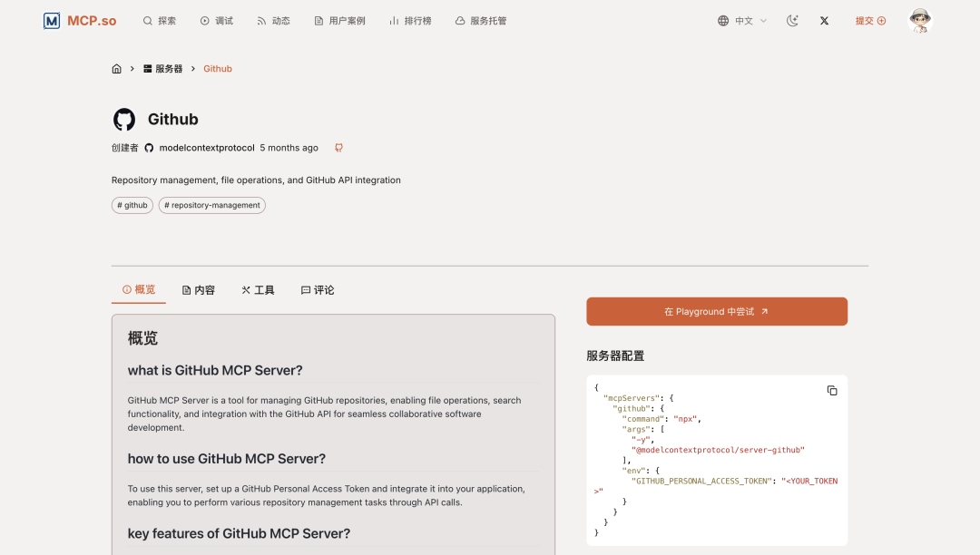This screenshot has width=980, height=555.
Task: Click the "5 months ago" text
Action: (x=289, y=148)
